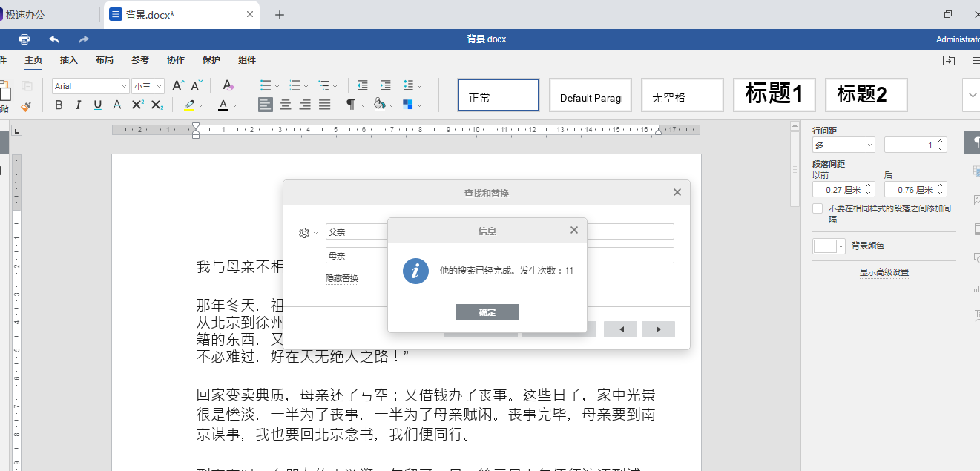The image size is (980, 471).
Task: Click the copy icon beside paste
Action: pyautogui.click(x=27, y=86)
